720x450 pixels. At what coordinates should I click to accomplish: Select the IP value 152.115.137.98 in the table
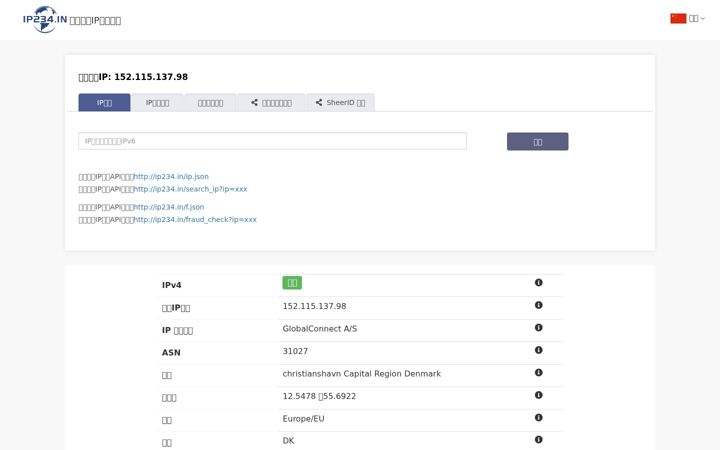coord(315,306)
